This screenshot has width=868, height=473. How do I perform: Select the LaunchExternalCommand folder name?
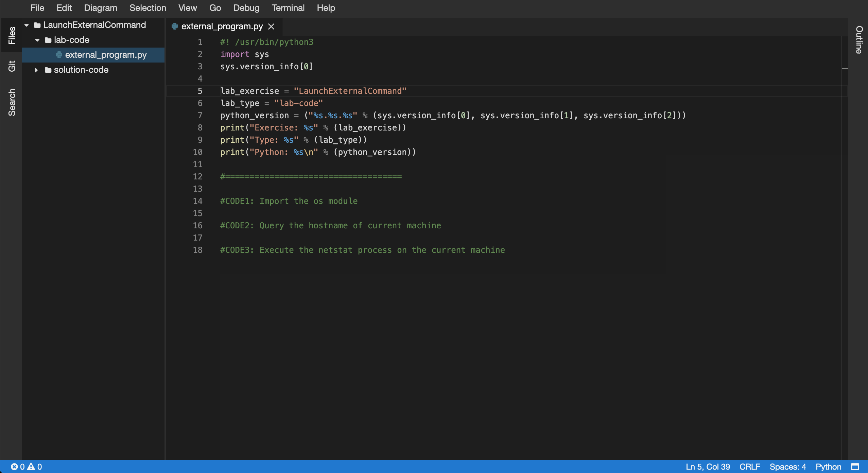click(94, 25)
